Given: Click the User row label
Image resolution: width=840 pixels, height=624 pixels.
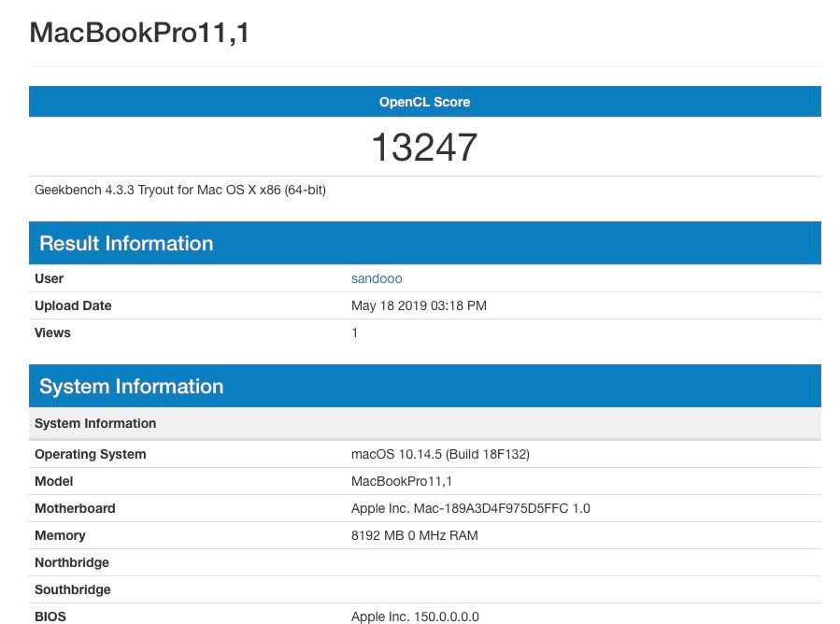Looking at the screenshot, I should (49, 278).
